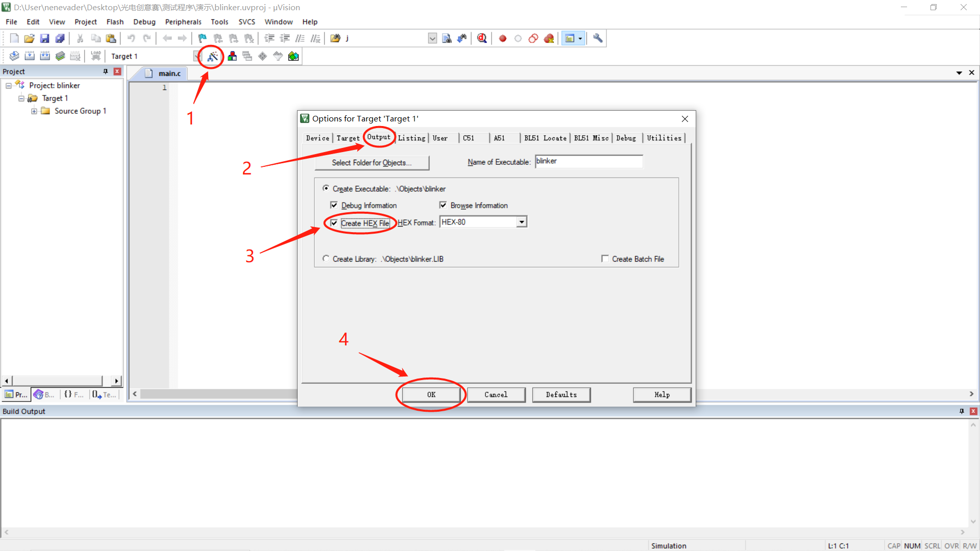Click the Indent selection icon
This screenshot has height=551, width=980.
click(x=269, y=38)
